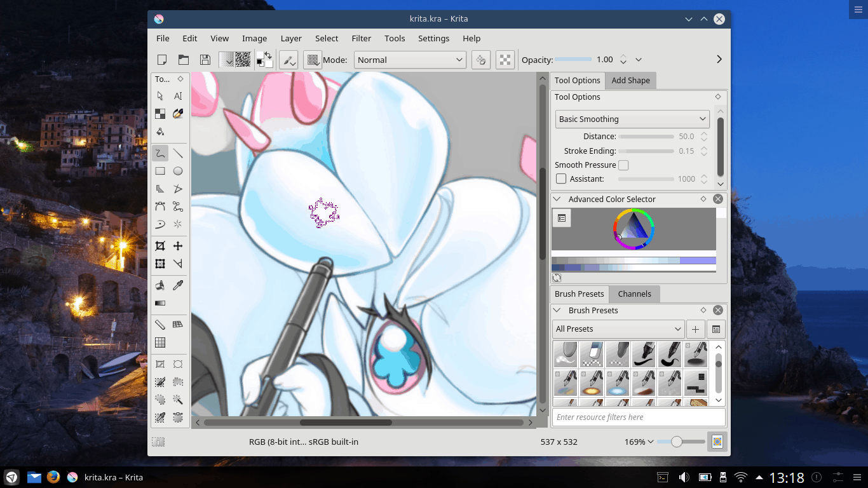This screenshot has width=868, height=488.
Task: Toggle Preserve Alpha checkerboard button
Action: click(505, 60)
